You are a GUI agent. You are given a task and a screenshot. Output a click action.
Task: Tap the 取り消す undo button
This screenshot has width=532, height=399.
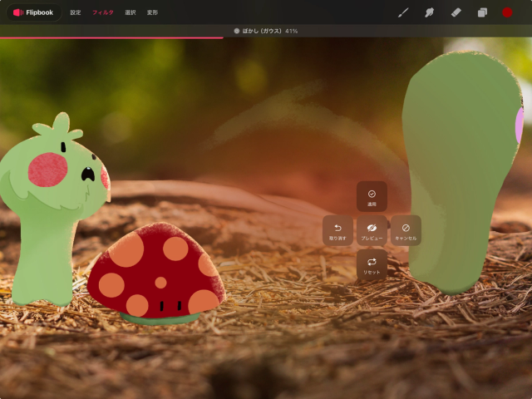pos(337,230)
